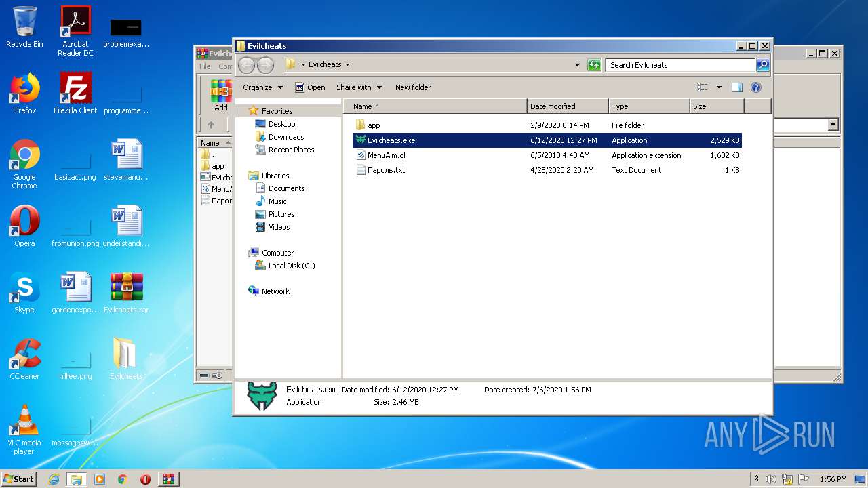Open the Share with dropdown

(x=359, y=87)
